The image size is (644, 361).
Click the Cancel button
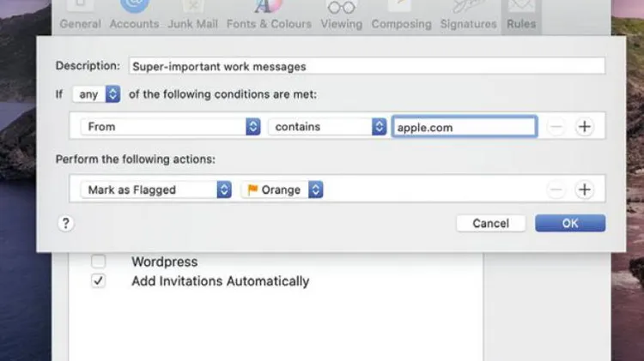(490, 223)
